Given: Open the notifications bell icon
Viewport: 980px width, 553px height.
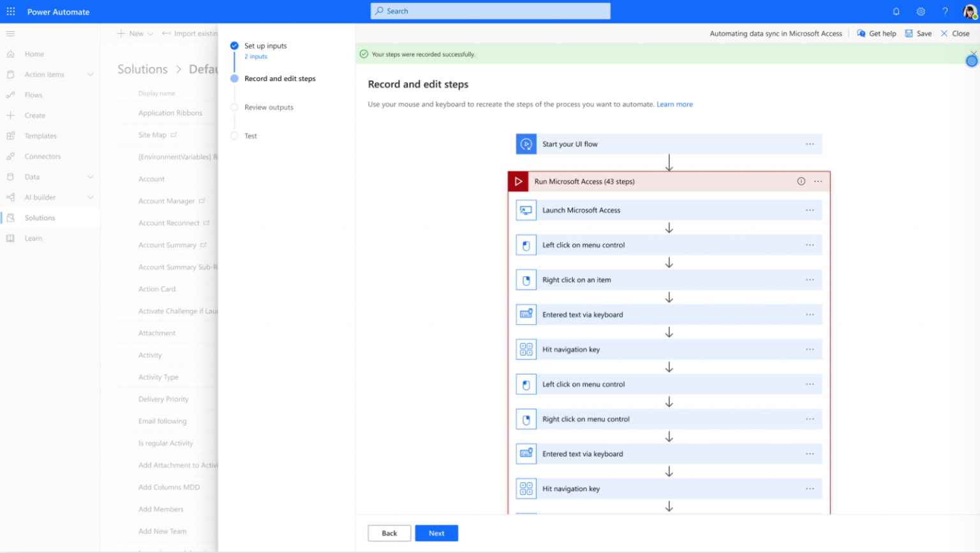Looking at the screenshot, I should click(896, 11).
